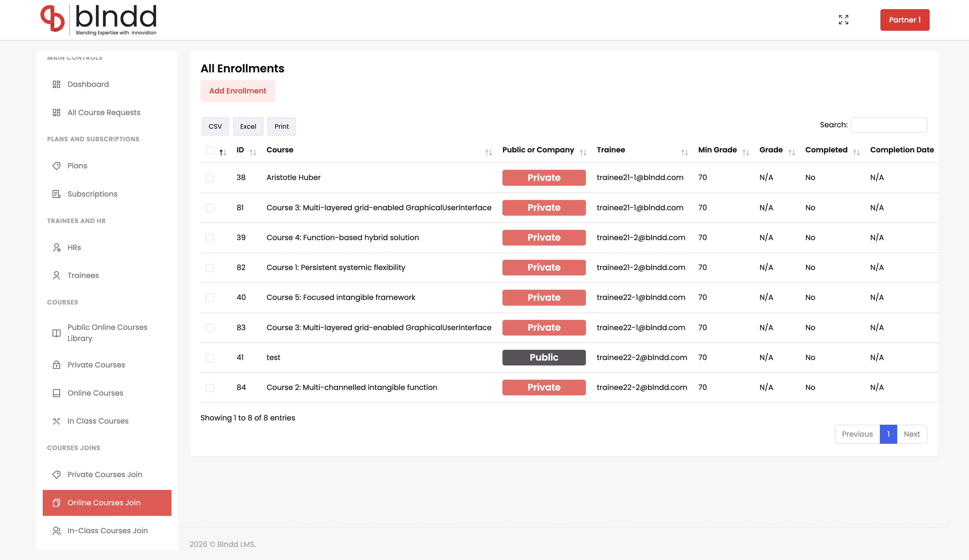Sort by Completed column arrows
The image size is (969, 560).
tap(856, 153)
